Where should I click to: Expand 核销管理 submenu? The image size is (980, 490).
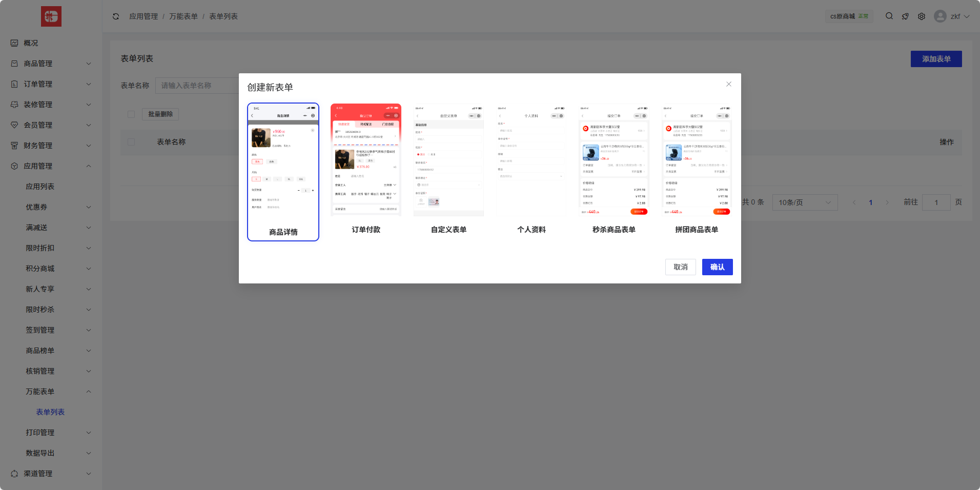pyautogui.click(x=89, y=371)
